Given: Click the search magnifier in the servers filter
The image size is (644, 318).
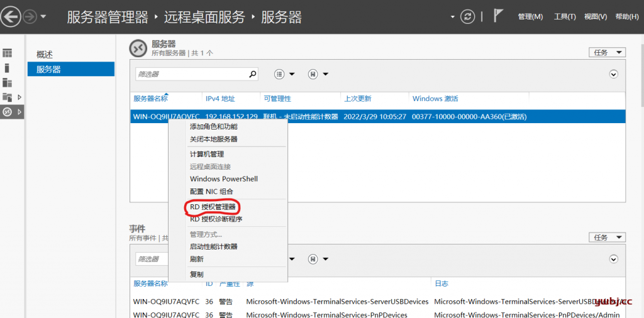Looking at the screenshot, I should 253,74.
